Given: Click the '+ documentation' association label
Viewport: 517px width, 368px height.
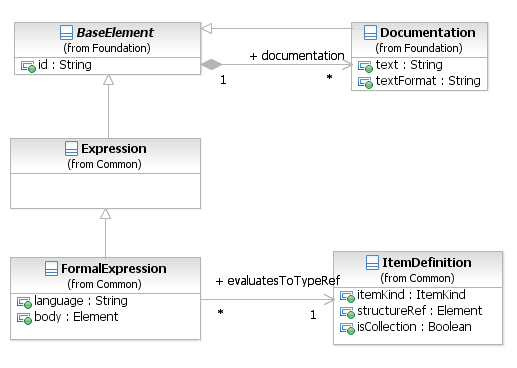Looking at the screenshot, I should [297, 56].
